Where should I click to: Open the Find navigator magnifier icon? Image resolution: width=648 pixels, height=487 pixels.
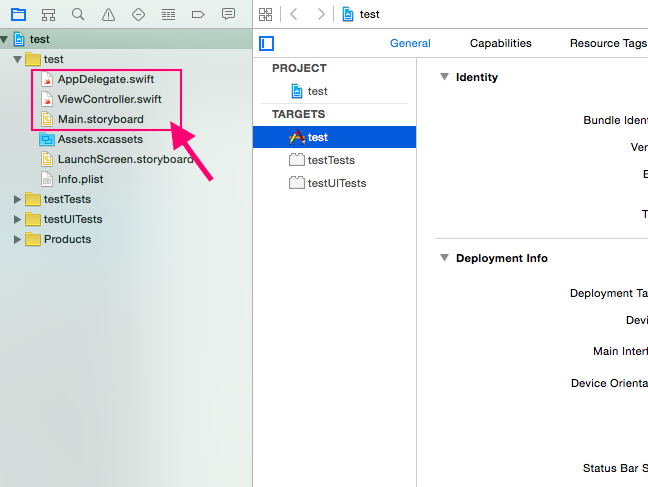pyautogui.click(x=78, y=14)
